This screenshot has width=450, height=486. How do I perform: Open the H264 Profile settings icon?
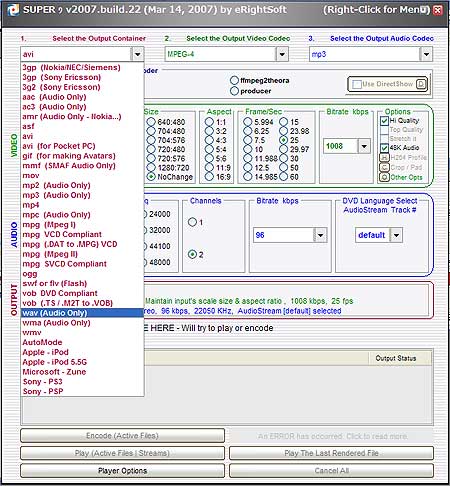[384, 157]
